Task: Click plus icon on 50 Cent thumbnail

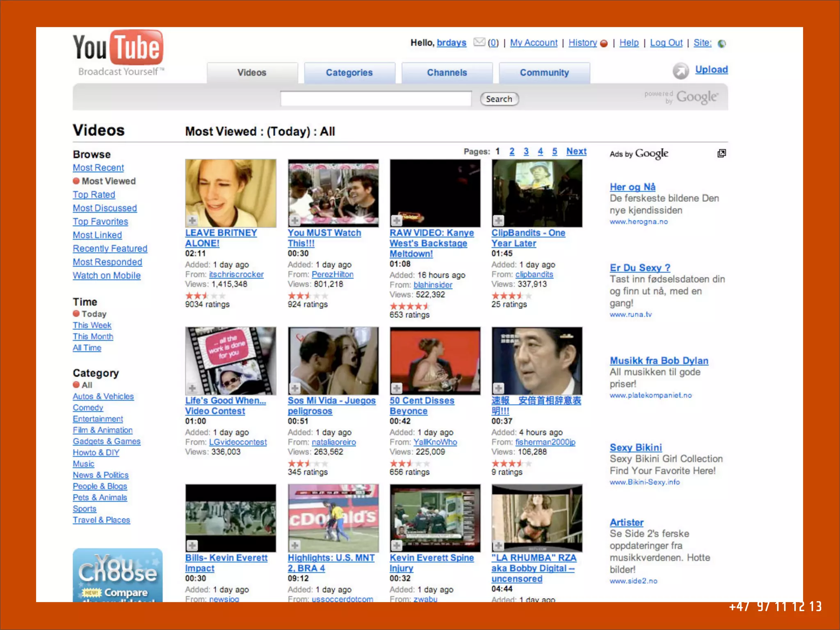Action: (x=396, y=388)
